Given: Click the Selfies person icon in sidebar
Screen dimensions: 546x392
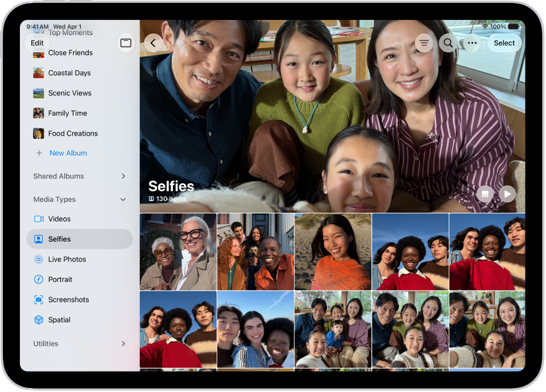Looking at the screenshot, I should coord(39,239).
